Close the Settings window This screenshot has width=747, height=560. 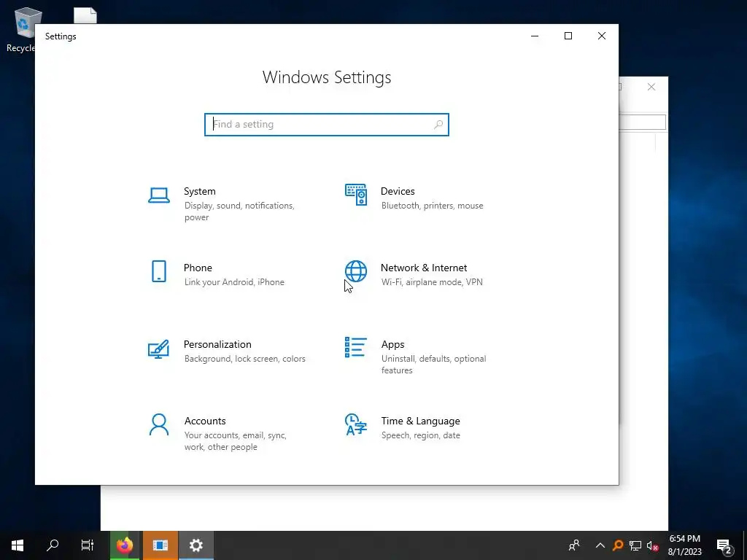pos(602,36)
